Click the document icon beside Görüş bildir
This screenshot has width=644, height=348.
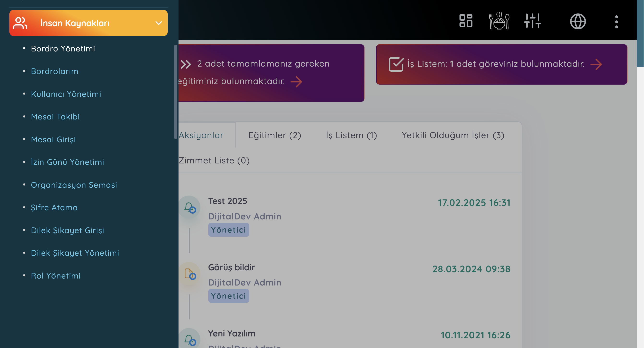point(190,274)
